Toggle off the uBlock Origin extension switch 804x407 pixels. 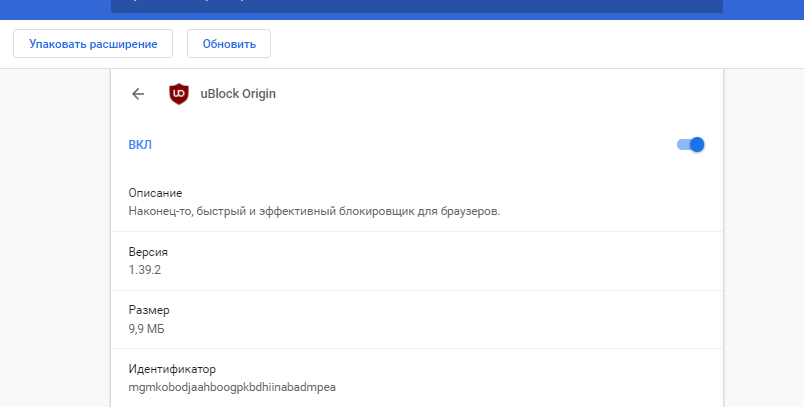690,145
